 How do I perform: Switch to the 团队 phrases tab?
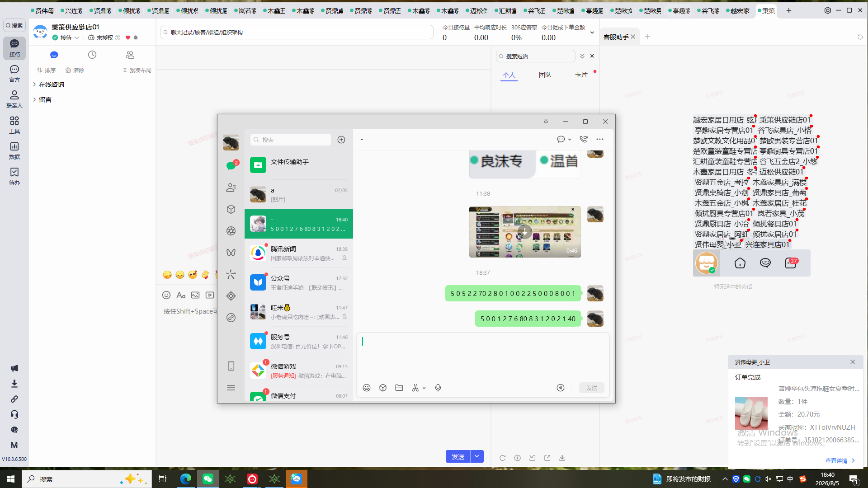coord(545,75)
